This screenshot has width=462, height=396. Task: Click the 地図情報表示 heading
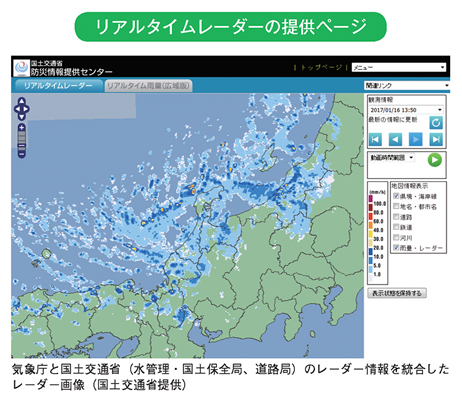click(x=409, y=186)
